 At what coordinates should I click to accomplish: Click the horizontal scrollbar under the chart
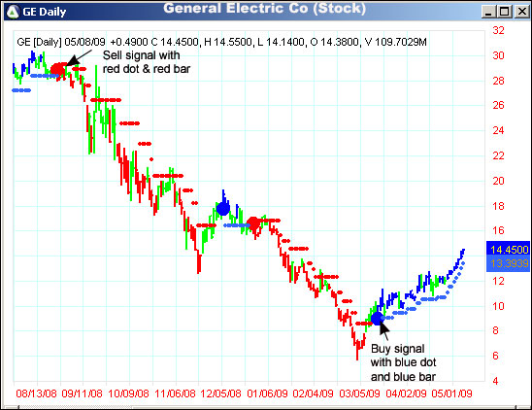[x=266, y=407]
